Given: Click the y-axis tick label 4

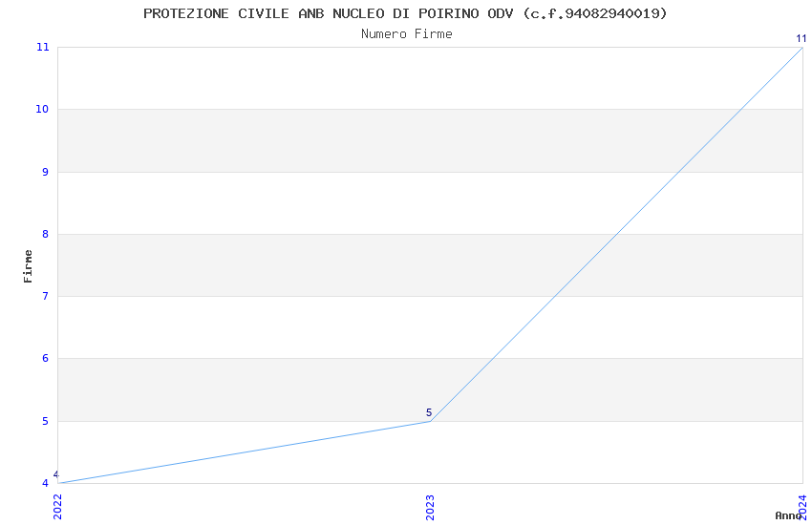Looking at the screenshot, I should click(46, 483).
